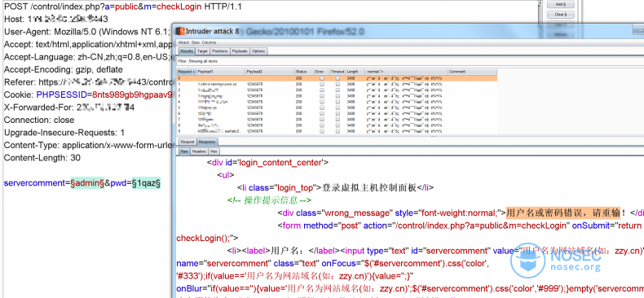Image resolution: width=644 pixels, height=298 pixels.
Task: Switch to the Target tab
Action: click(x=202, y=51)
